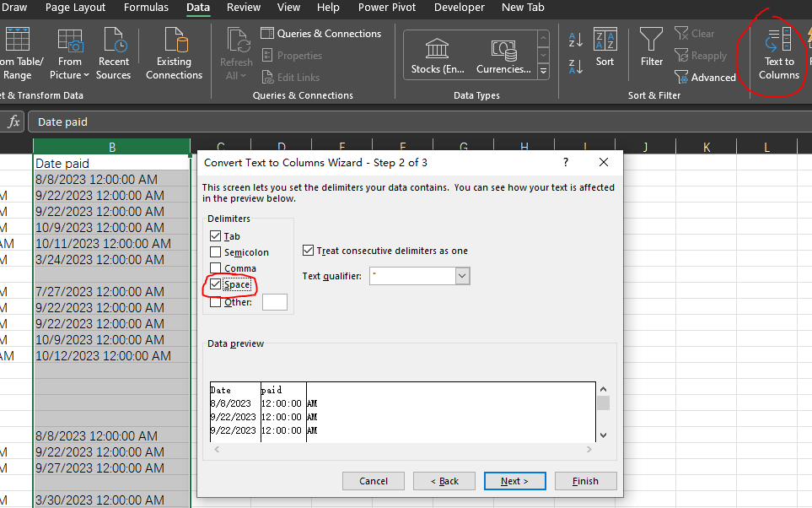Image resolution: width=812 pixels, height=508 pixels.
Task: Select Stocks data type
Action: tap(438, 56)
